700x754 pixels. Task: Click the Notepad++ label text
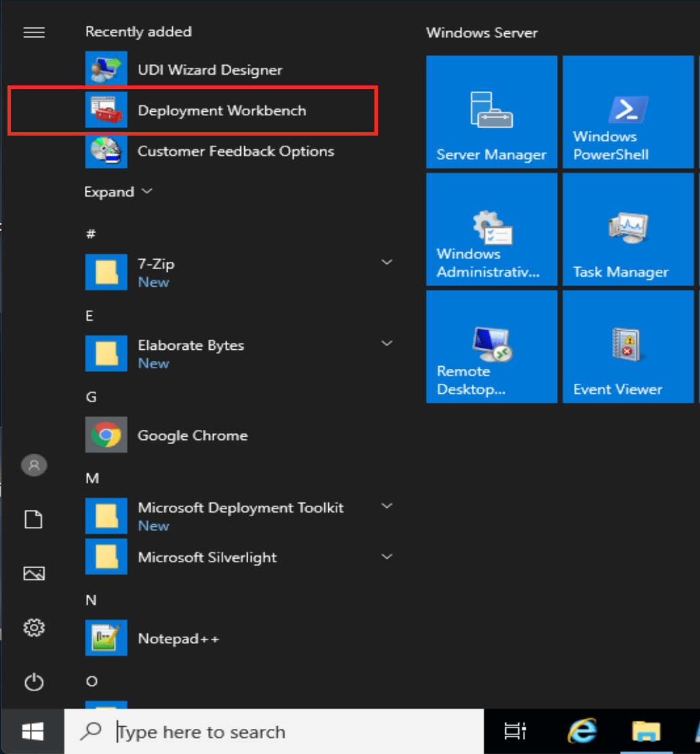[x=178, y=639]
